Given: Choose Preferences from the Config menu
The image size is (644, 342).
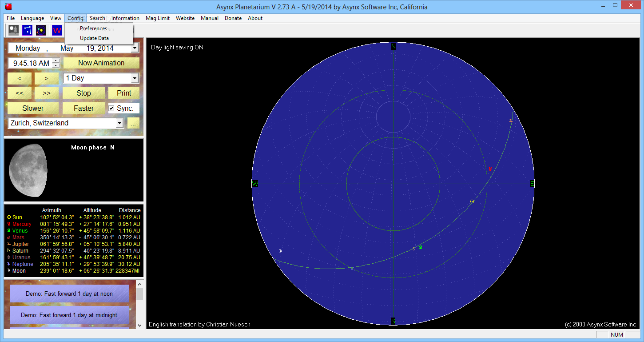Looking at the screenshot, I should coord(93,28).
